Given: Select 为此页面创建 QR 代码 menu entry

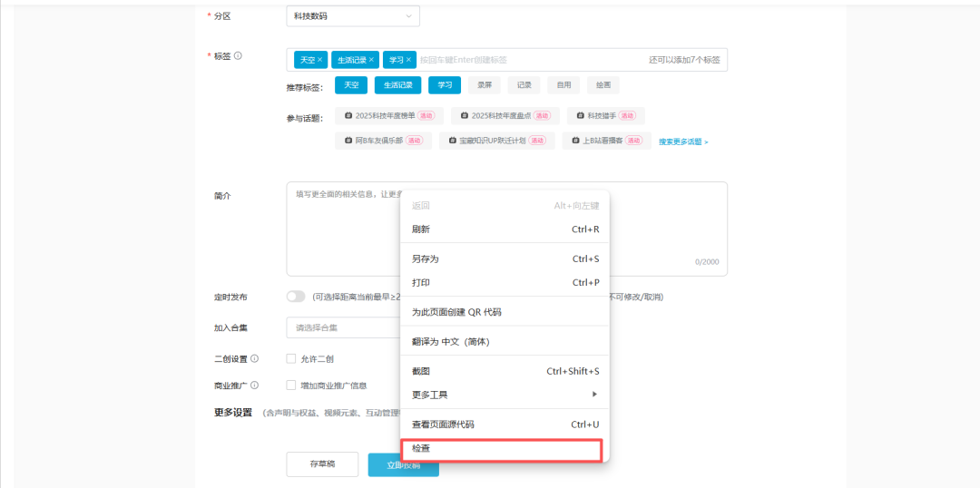Looking at the screenshot, I should (505, 312).
